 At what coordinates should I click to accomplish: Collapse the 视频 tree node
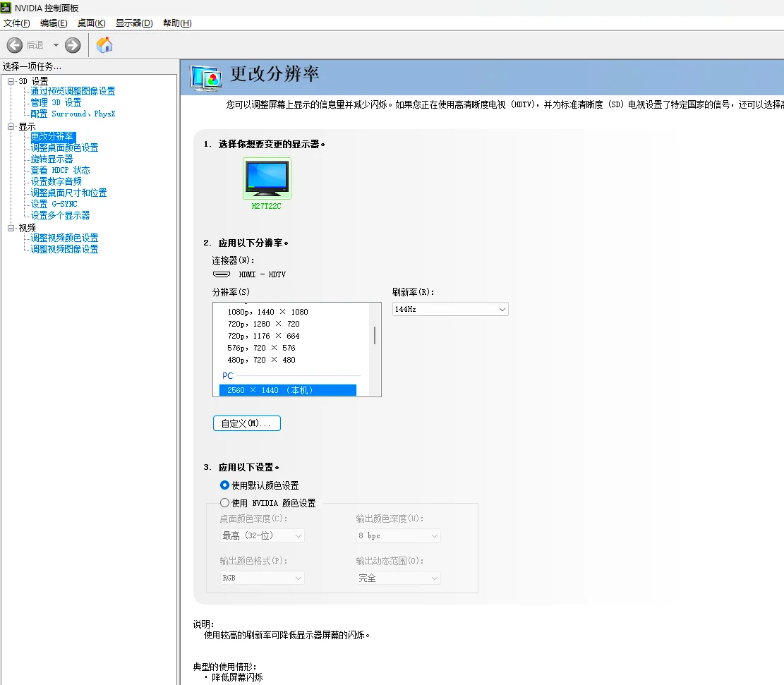pyautogui.click(x=11, y=229)
